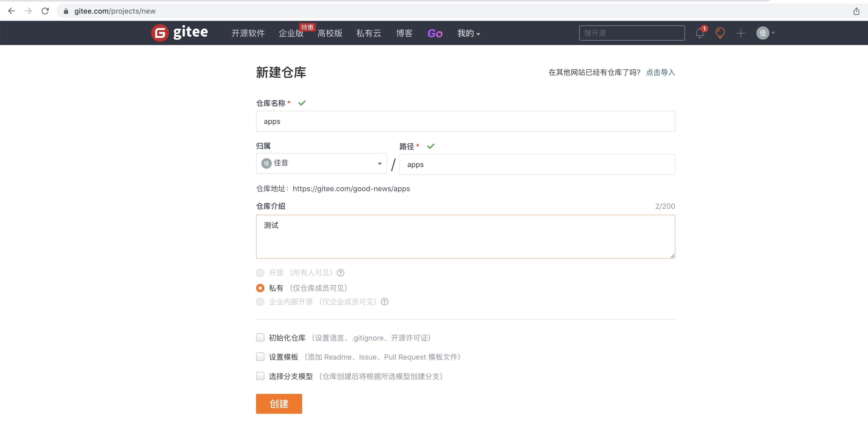Click help icon next to 开源 option
Image resolution: width=868 pixels, height=430 pixels.
click(341, 273)
